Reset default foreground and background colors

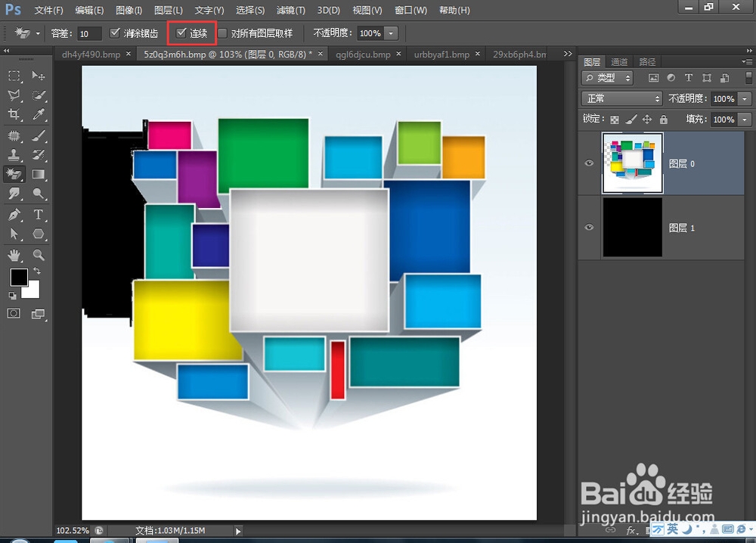tap(13, 295)
